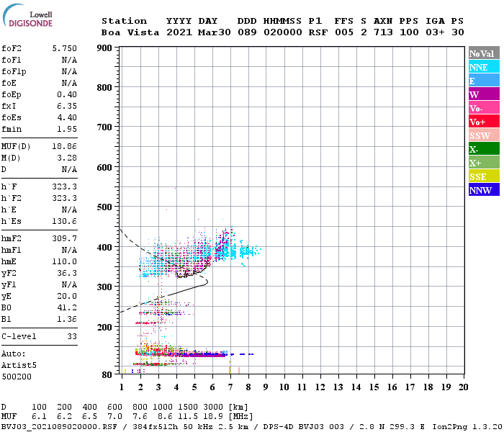Screen dimensions: 504x432
Task: Click the RSF program value
Action: pos(318,32)
